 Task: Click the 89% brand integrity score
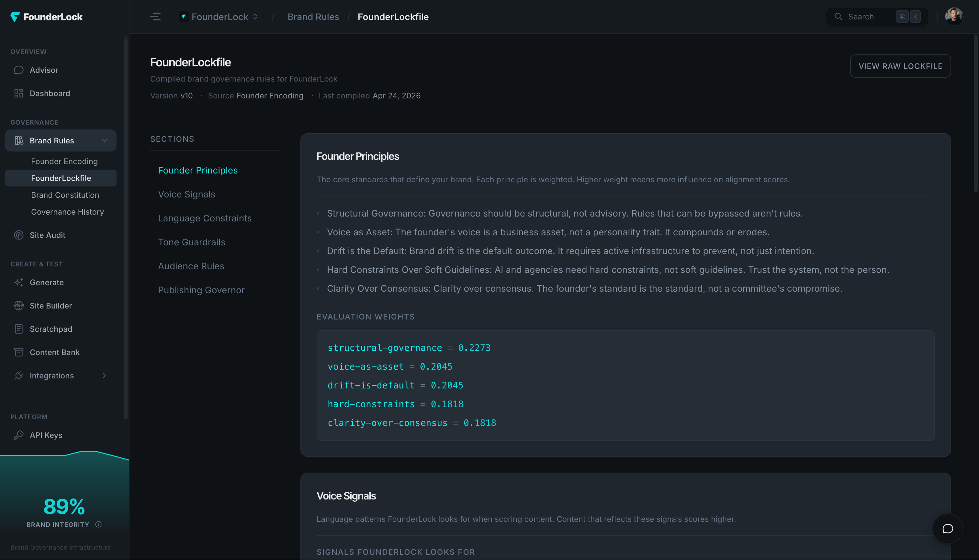[64, 507]
